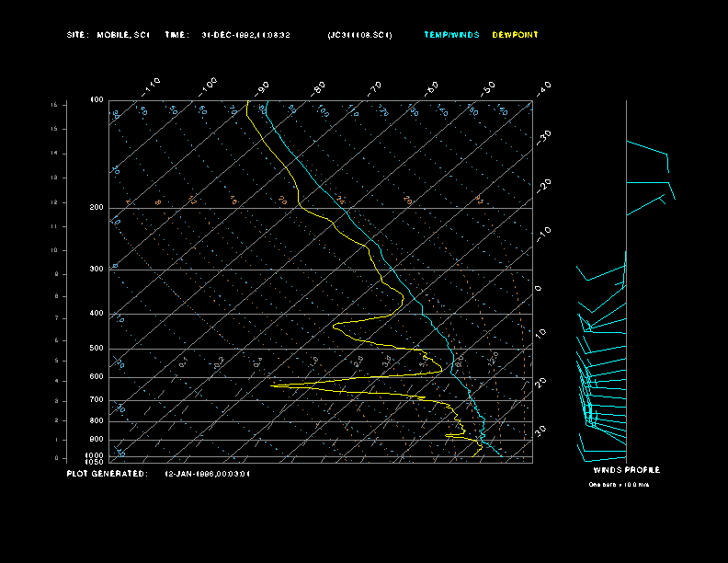Click the "PLOT GENERATED:" label
The height and width of the screenshot is (563, 728).
coord(108,474)
